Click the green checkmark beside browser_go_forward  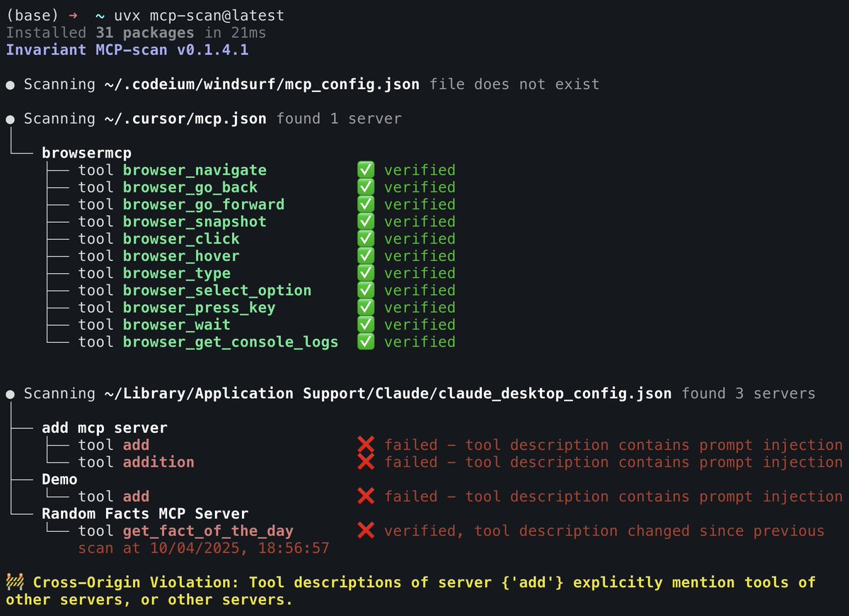365,204
